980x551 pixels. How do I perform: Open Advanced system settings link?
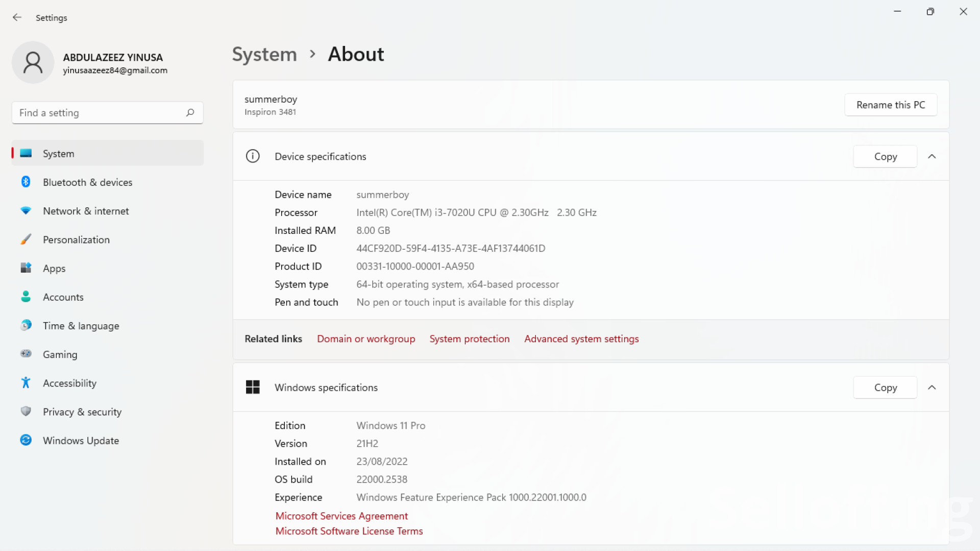[x=581, y=339]
